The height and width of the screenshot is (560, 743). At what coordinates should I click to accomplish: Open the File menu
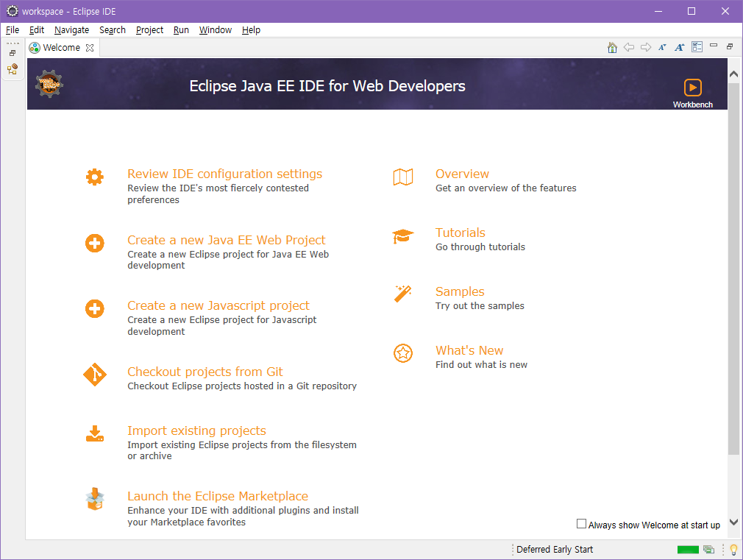pos(13,30)
